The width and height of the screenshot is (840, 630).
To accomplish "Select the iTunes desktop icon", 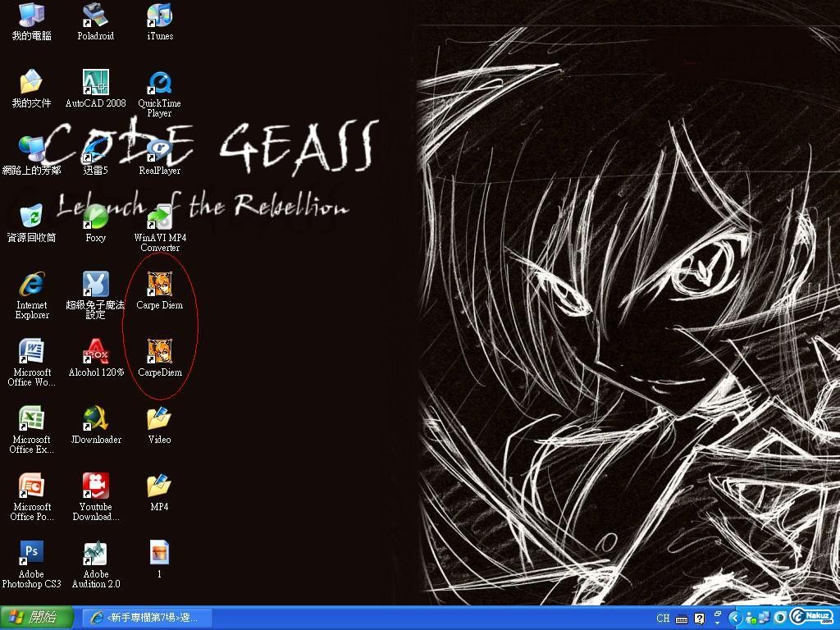I will (x=159, y=16).
